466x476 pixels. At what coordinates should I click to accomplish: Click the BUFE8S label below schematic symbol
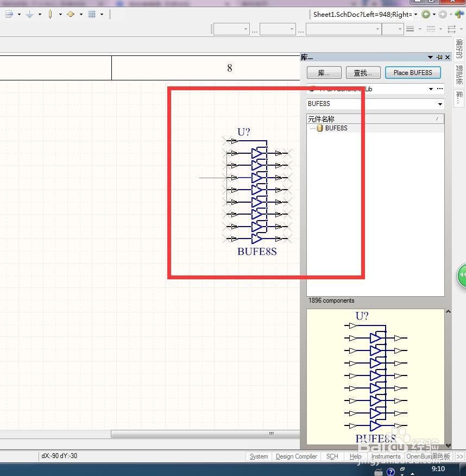(257, 252)
